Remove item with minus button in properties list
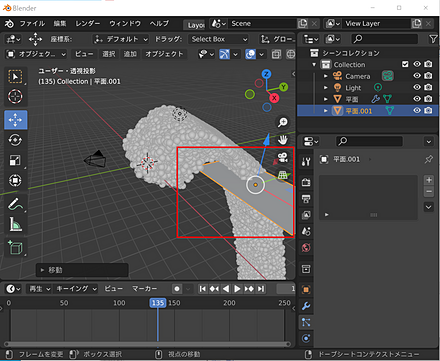 point(429,192)
